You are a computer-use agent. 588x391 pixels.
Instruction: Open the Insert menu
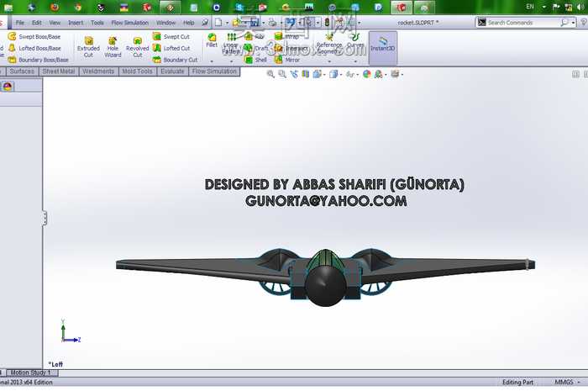click(x=76, y=23)
